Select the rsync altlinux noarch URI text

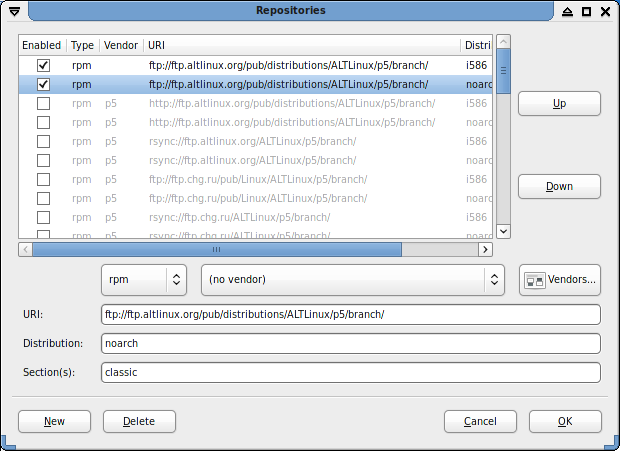point(252,160)
